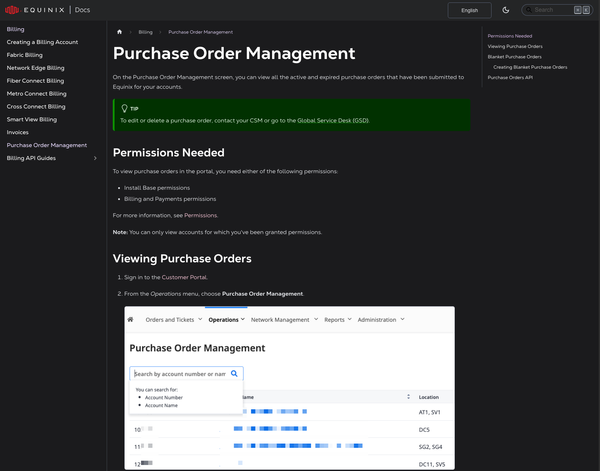Viewport: 600px width, 471px height.
Task: Click the tip lightbulb icon
Action: coord(124,108)
